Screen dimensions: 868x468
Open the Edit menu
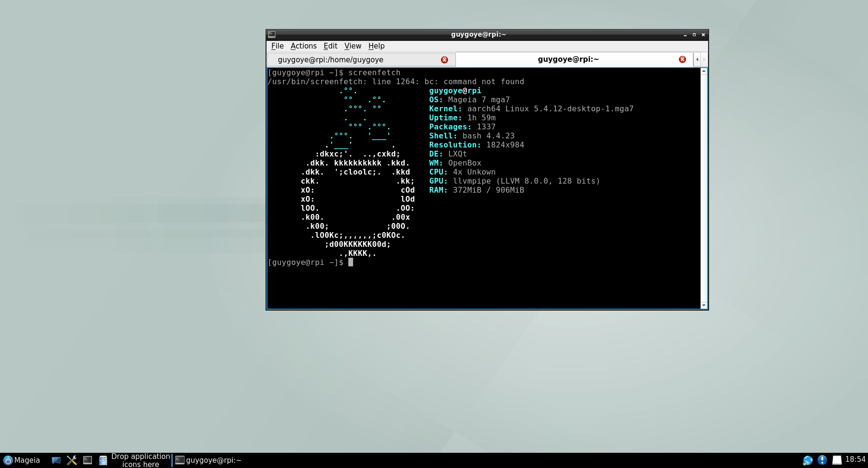click(330, 46)
